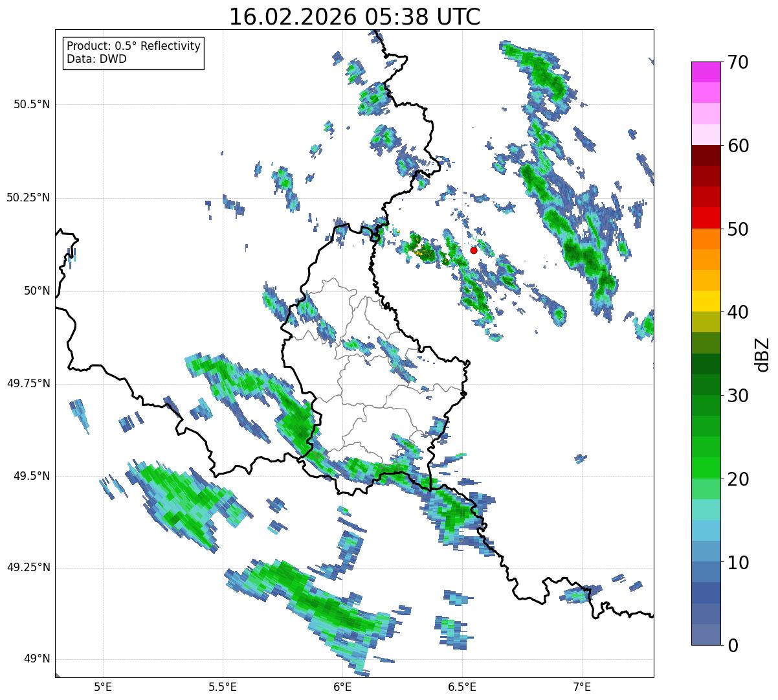Viewport: 778px width, 700px height.
Task: Click the 49.25°N latitude label
Action: pyautogui.click(x=28, y=567)
